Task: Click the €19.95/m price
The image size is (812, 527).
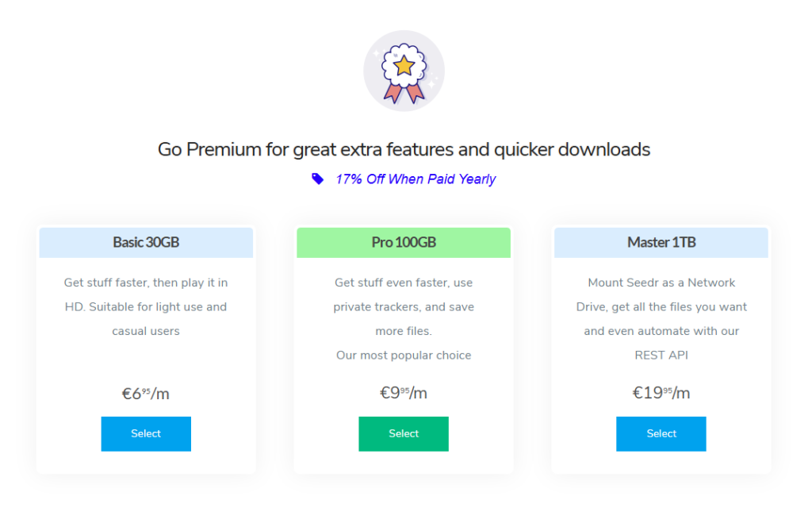Action: coord(661,392)
